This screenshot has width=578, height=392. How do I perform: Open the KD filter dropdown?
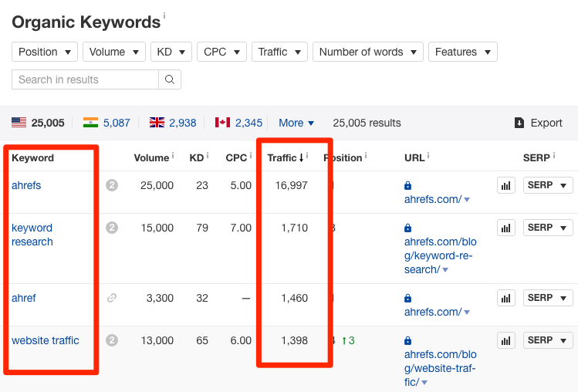[171, 52]
